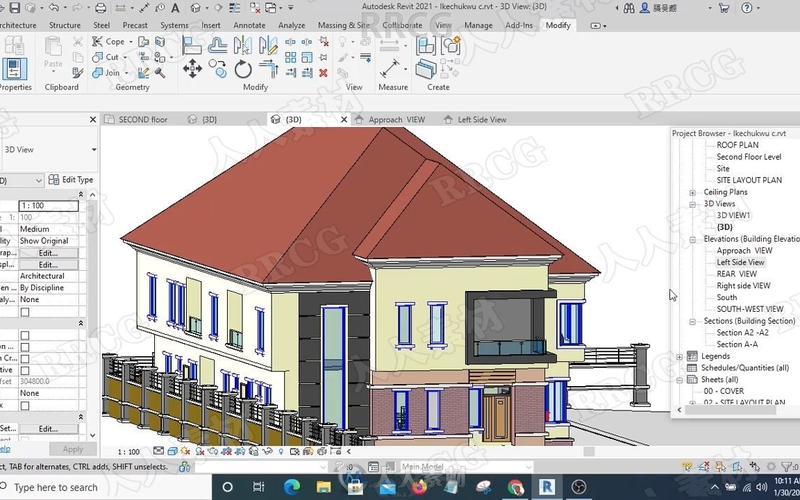800x500 pixels.
Task: Click the Edit... button in the 'Set...' row
Action: point(48,429)
